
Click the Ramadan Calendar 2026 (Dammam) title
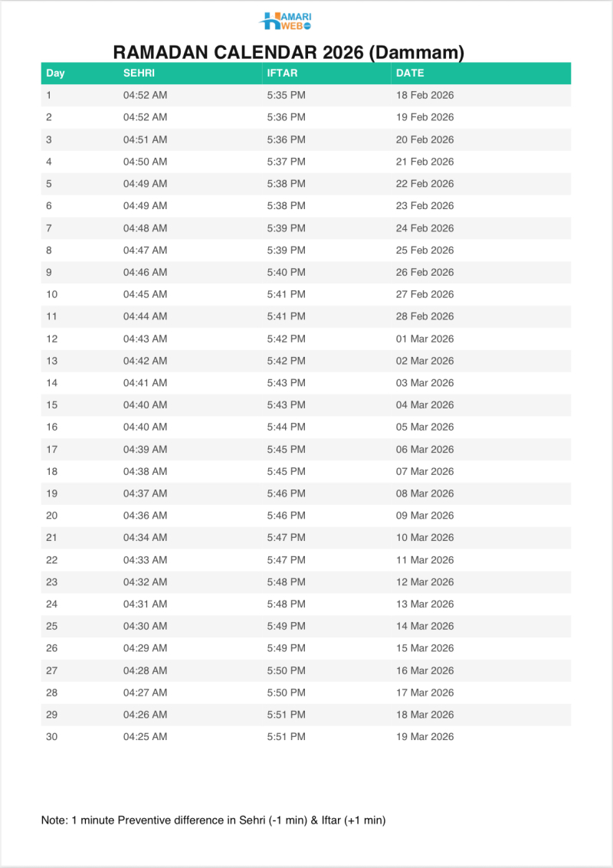click(289, 52)
